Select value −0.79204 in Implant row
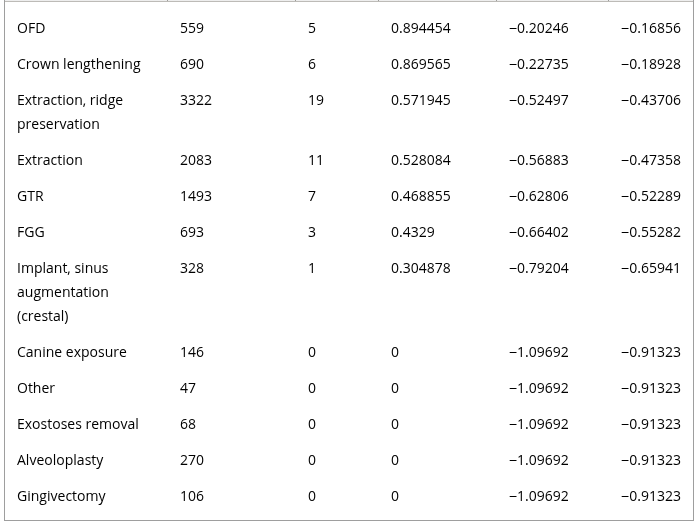The width and height of the screenshot is (695, 525). [x=539, y=268]
